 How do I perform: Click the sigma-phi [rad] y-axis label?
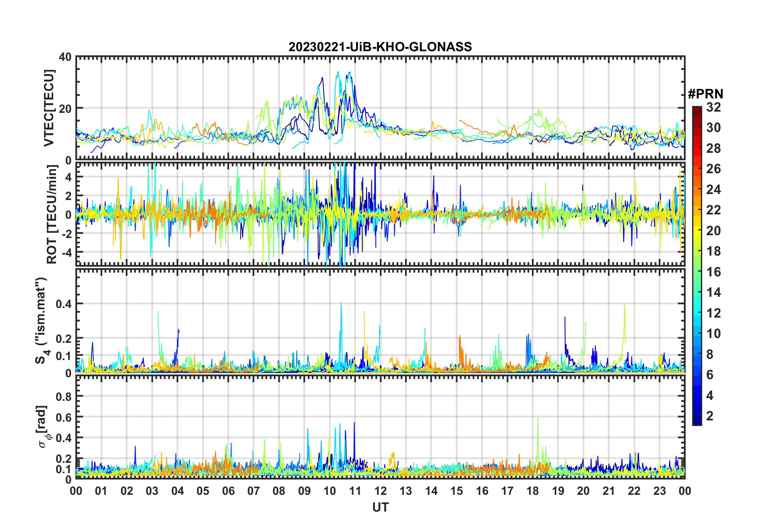(43, 426)
